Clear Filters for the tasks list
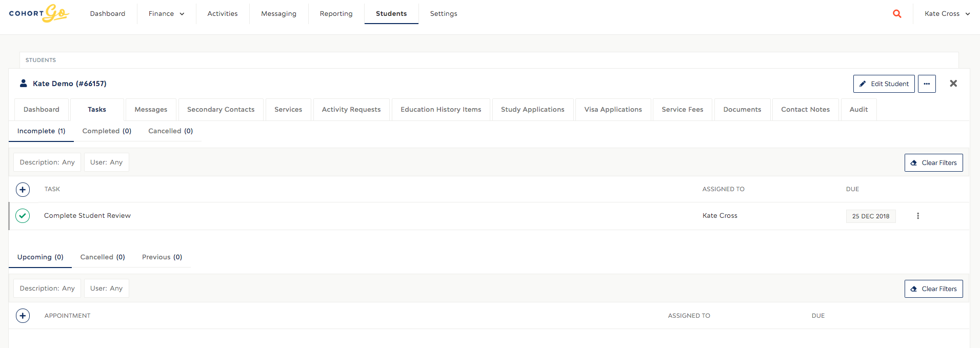The image size is (980, 348). (x=934, y=162)
